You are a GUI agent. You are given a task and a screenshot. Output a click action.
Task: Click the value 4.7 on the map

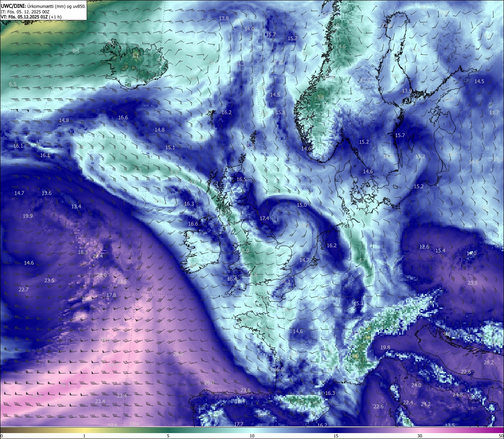tap(362, 261)
